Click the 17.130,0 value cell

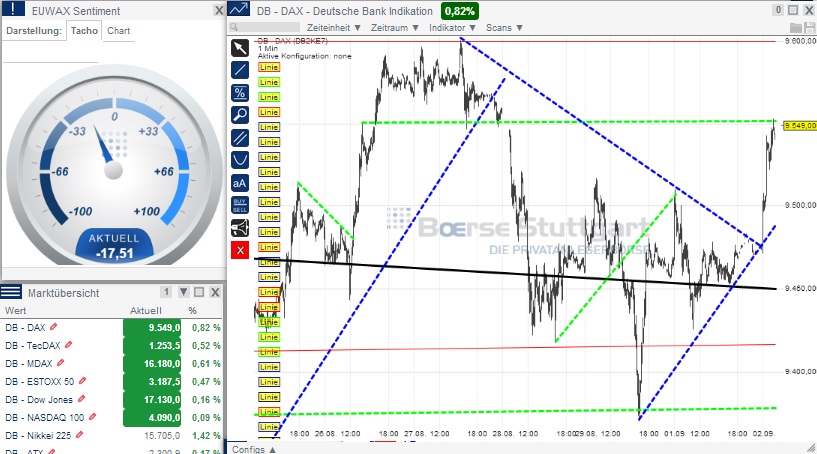tap(152, 399)
